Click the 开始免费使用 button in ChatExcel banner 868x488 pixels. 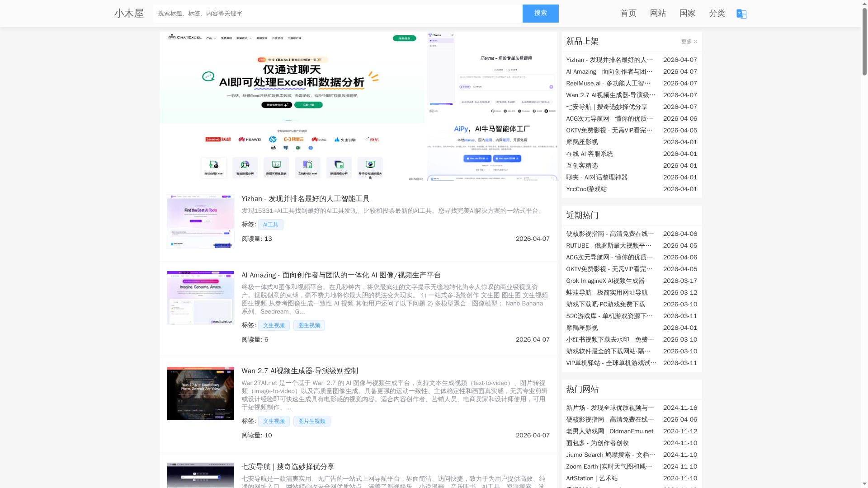coord(276,105)
